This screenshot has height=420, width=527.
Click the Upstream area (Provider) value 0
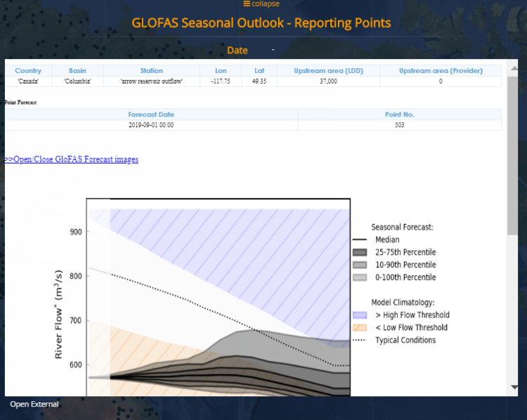[441, 81]
